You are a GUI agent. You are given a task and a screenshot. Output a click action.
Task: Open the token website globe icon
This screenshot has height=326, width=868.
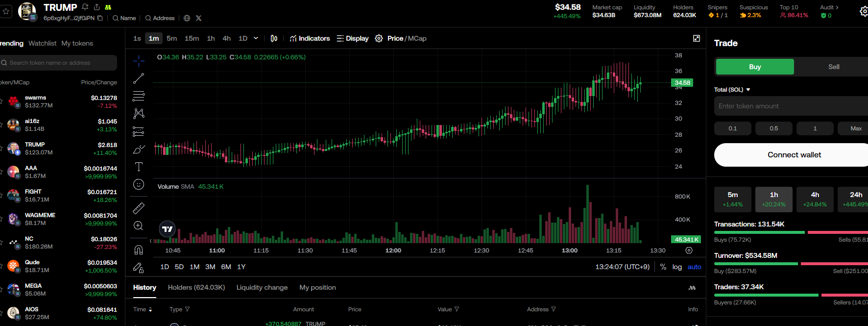pyautogui.click(x=187, y=18)
